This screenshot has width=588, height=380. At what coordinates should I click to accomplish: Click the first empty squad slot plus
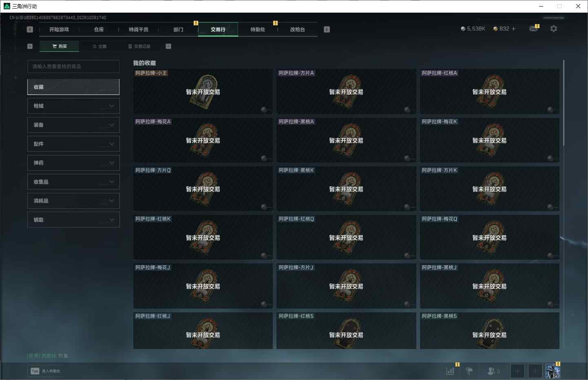pyautogui.click(x=517, y=371)
